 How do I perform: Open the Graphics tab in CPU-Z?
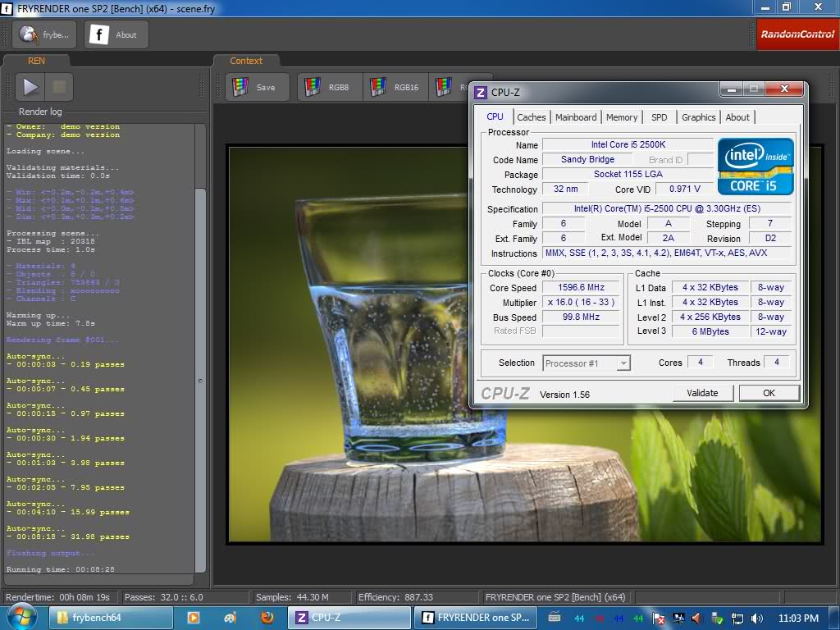pyautogui.click(x=698, y=117)
